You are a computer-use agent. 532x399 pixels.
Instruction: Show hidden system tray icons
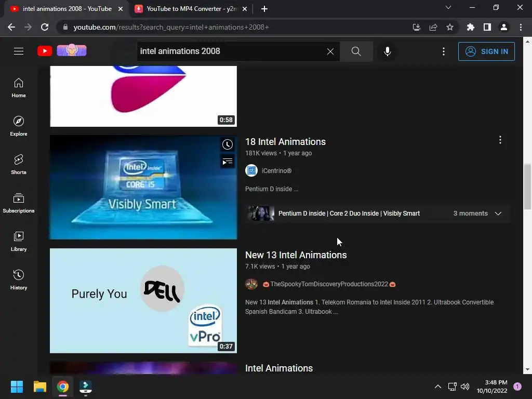click(438, 387)
